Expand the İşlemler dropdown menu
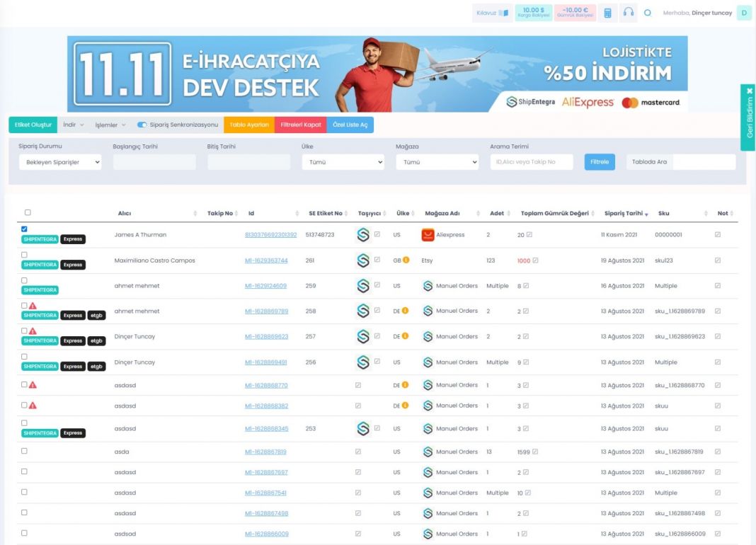 pyautogui.click(x=110, y=125)
